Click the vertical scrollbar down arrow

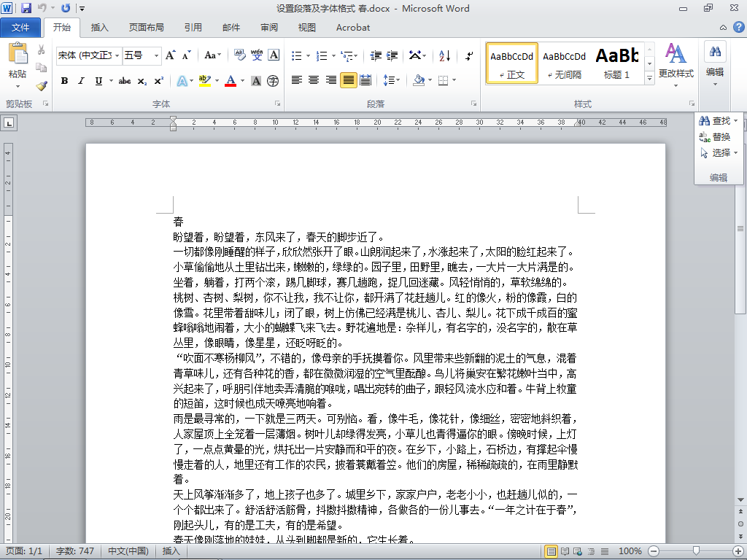pos(741,499)
